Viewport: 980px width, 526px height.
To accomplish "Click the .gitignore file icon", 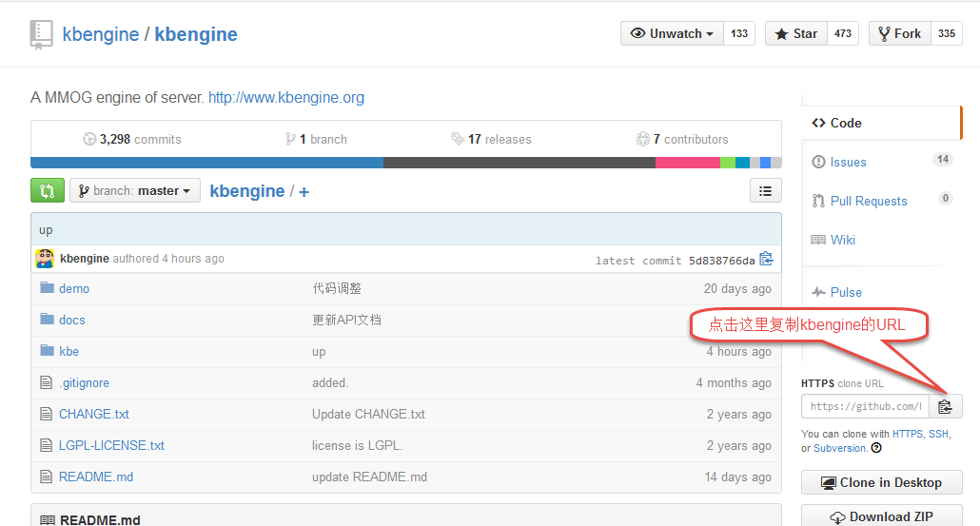I will [x=47, y=381].
